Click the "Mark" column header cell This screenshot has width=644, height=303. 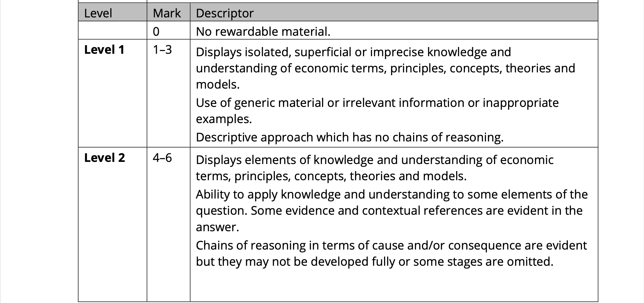(x=167, y=13)
